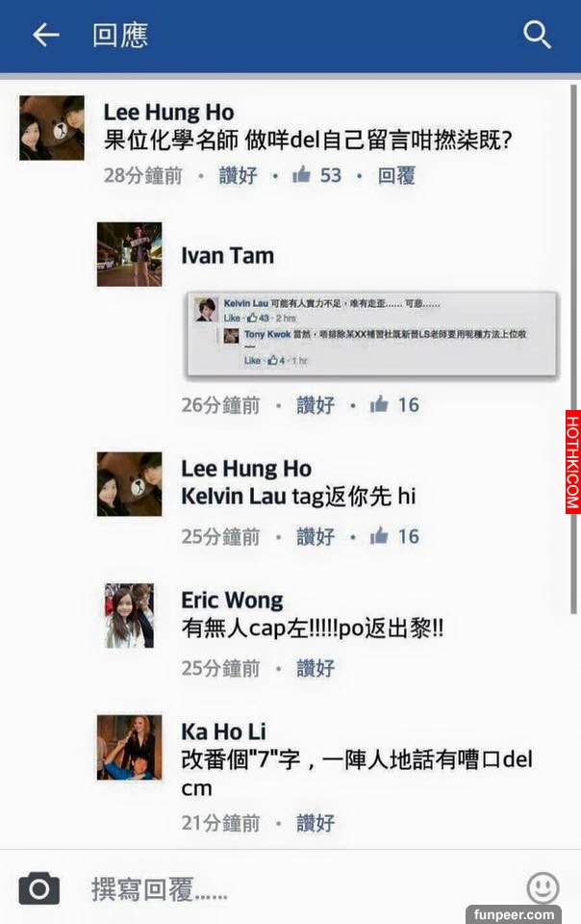Open the search magnifier icon
The height and width of the screenshot is (924, 581).
pos(537,35)
